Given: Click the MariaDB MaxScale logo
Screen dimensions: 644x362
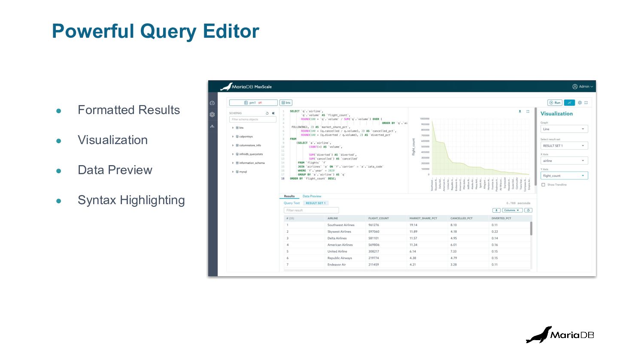Looking at the screenshot, I should coord(246,87).
